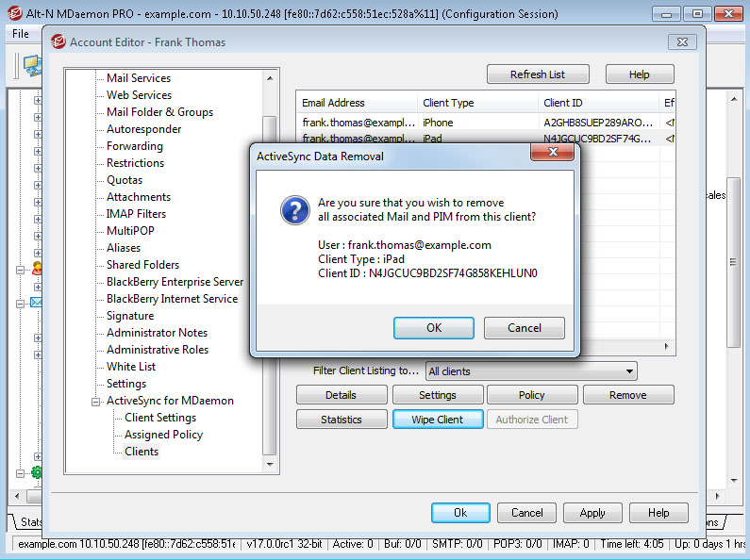750x560 pixels.
Task: Click the MDaemon logo in title bar
Action: pyautogui.click(x=15, y=13)
